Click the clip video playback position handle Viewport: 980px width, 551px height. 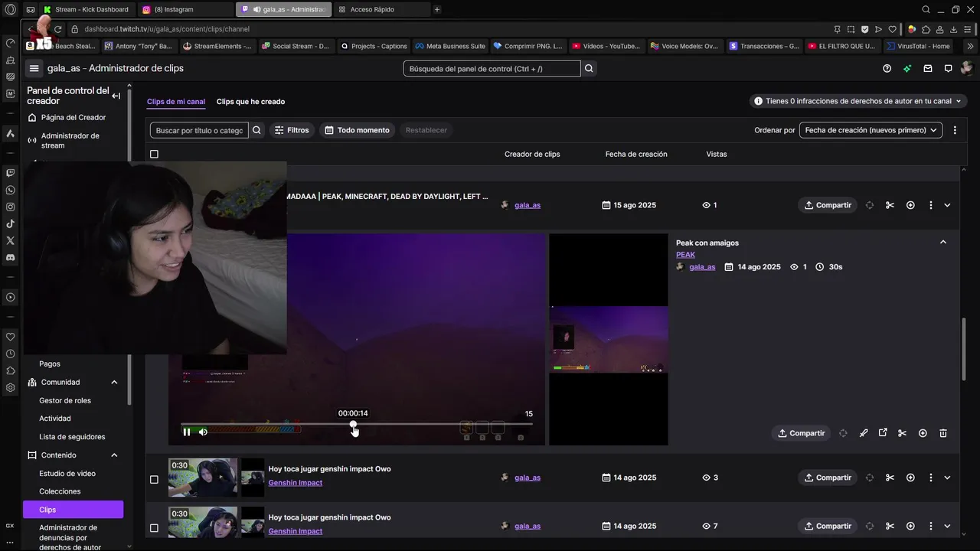coord(353,424)
